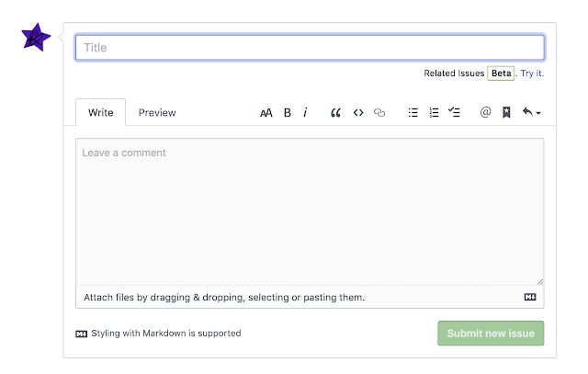Open the Related Issues 'Try it' link
588x374 pixels.
coord(532,73)
